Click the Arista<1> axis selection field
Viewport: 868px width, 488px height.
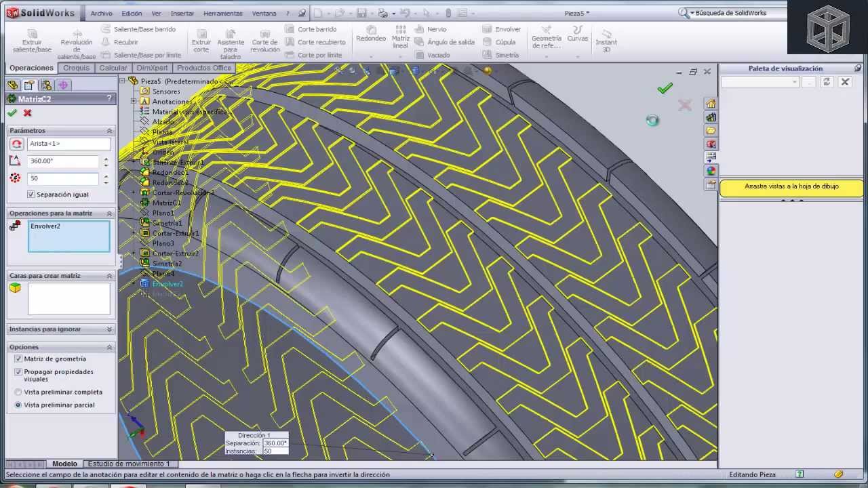[x=68, y=144]
